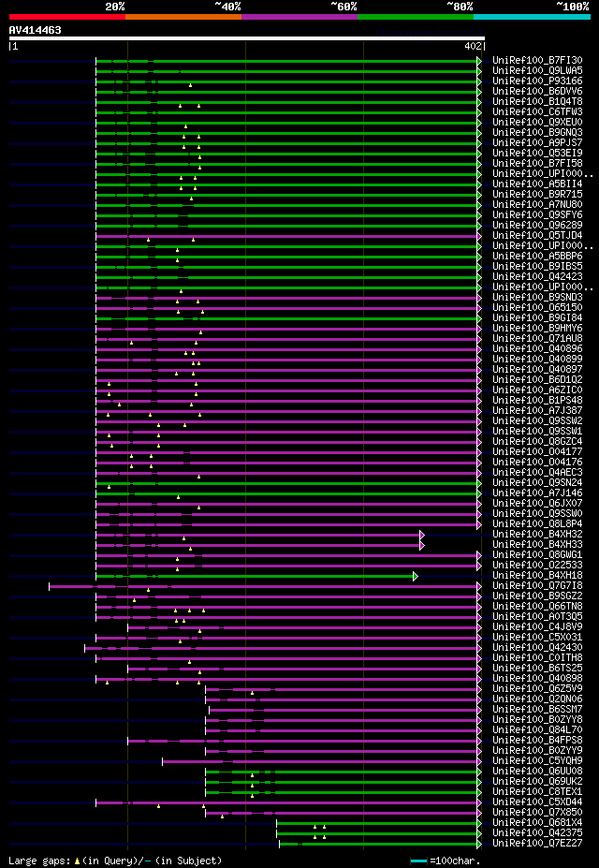Image resolution: width=599 pixels, height=868 pixels.
Task: Select hit label UniRef100_Q5TJD4
Action: pyautogui.click(x=537, y=236)
